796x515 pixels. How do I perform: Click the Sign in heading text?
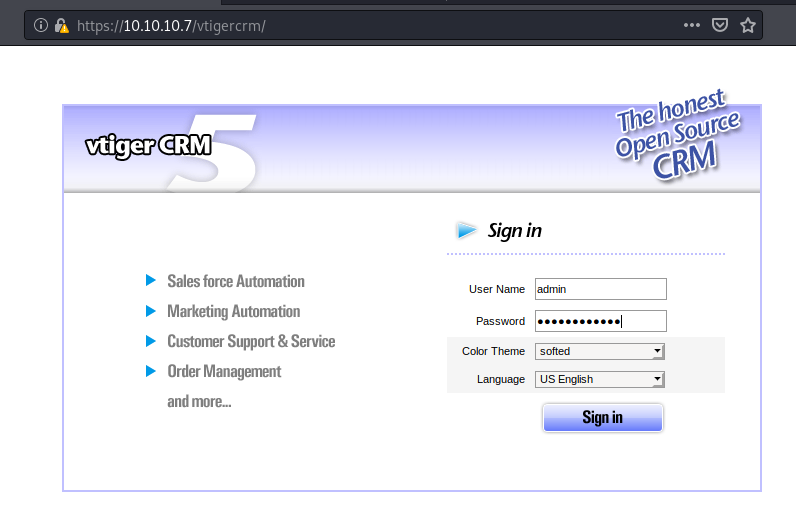[x=514, y=231]
